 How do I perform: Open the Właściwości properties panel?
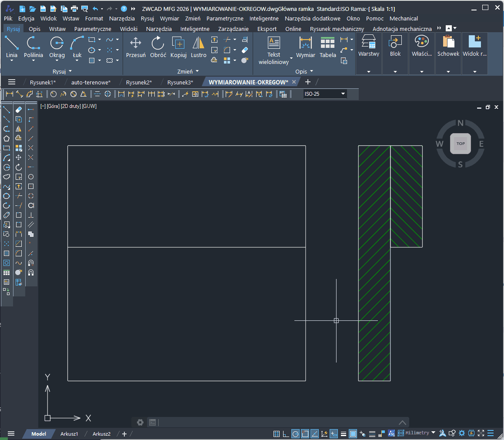(421, 46)
